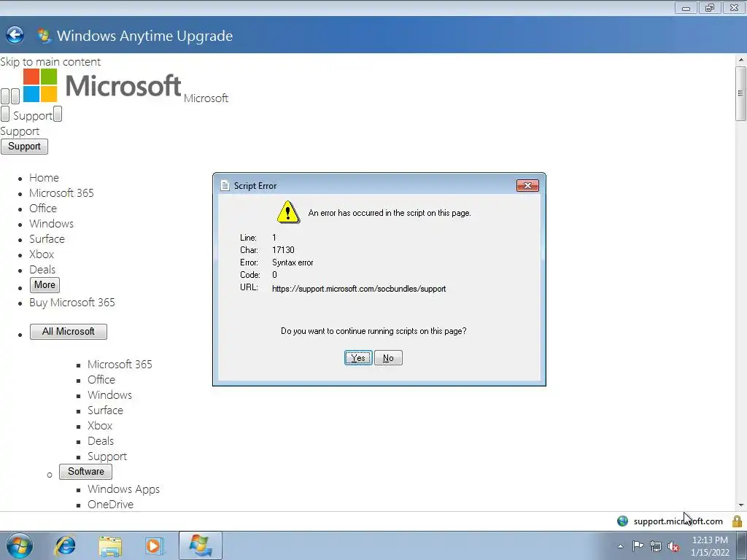Click the scrollbar up arrow
The image size is (747, 560).
[741, 61]
